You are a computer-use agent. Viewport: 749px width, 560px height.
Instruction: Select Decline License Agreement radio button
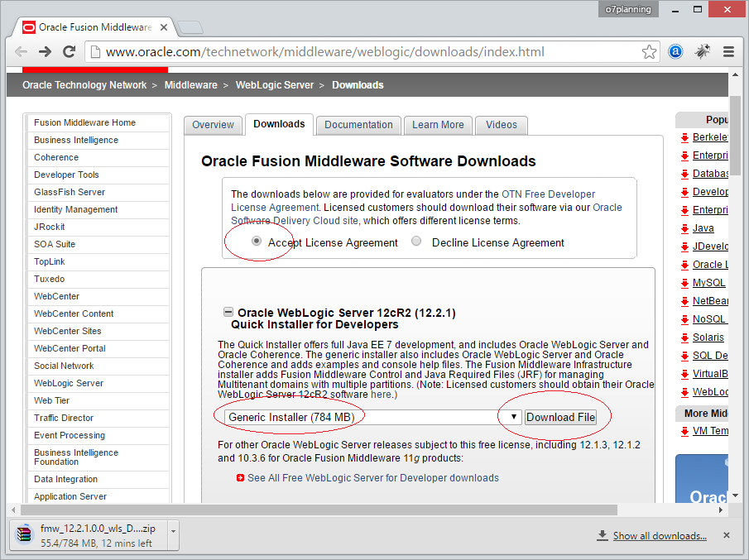click(416, 241)
